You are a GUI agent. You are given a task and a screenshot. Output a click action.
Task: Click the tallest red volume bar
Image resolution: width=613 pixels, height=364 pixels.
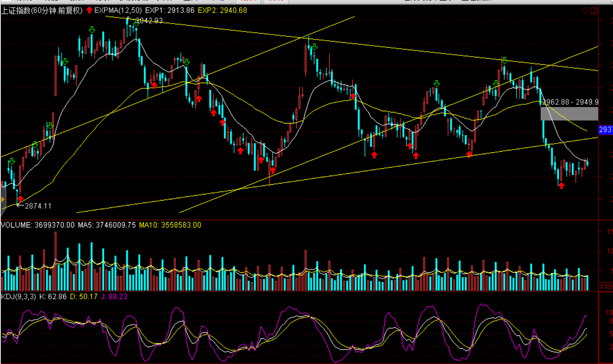pyautogui.click(x=55, y=261)
